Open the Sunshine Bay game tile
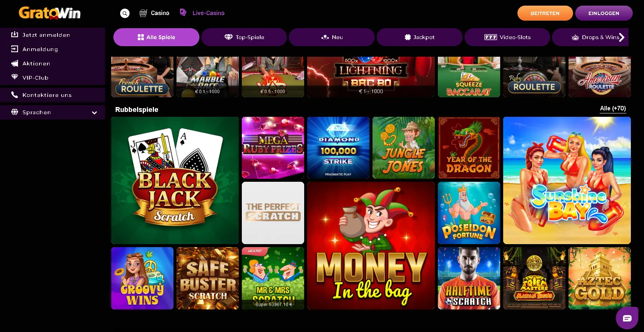644x332 pixels. [567, 180]
